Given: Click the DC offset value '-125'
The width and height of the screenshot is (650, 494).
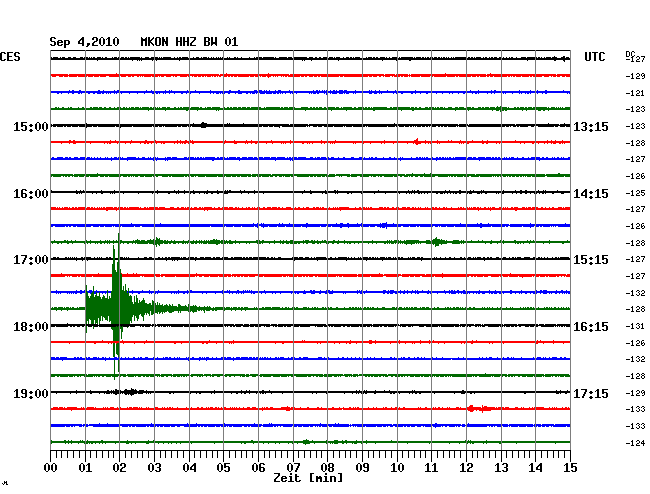Looking at the screenshot, I should point(635,193).
